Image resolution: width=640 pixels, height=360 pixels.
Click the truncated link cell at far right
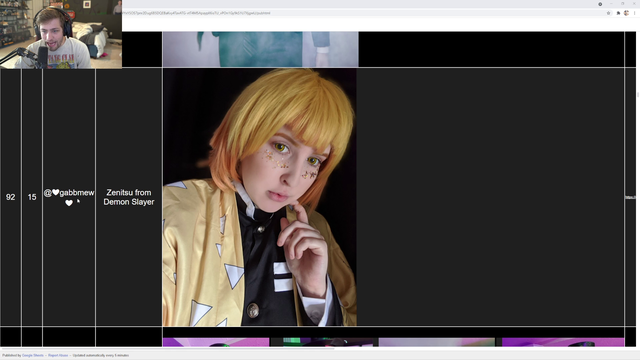click(630, 197)
